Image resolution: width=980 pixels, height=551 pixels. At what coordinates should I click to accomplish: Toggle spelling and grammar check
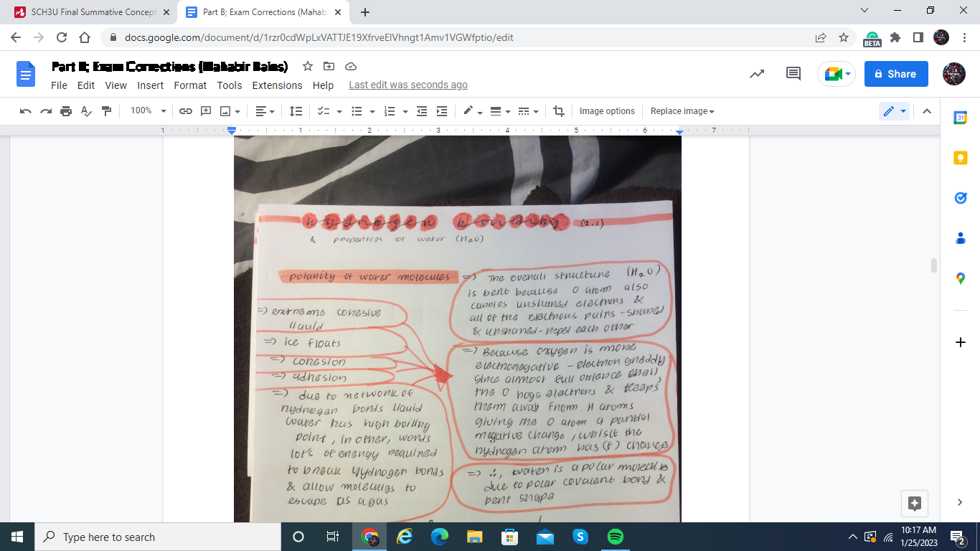click(x=87, y=111)
